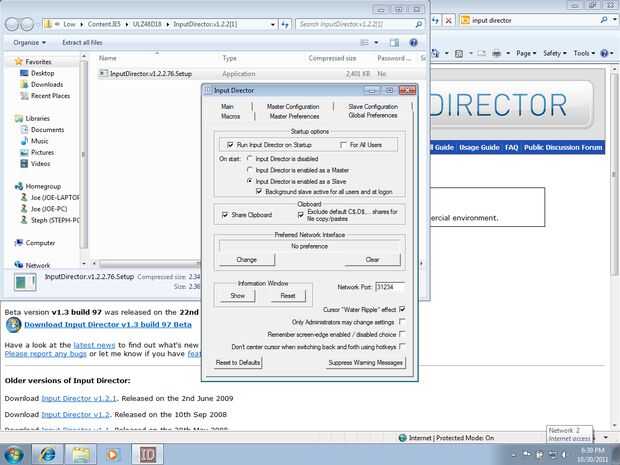This screenshot has width=620, height=465.
Task: Open Pictures library
Action: [37, 152]
